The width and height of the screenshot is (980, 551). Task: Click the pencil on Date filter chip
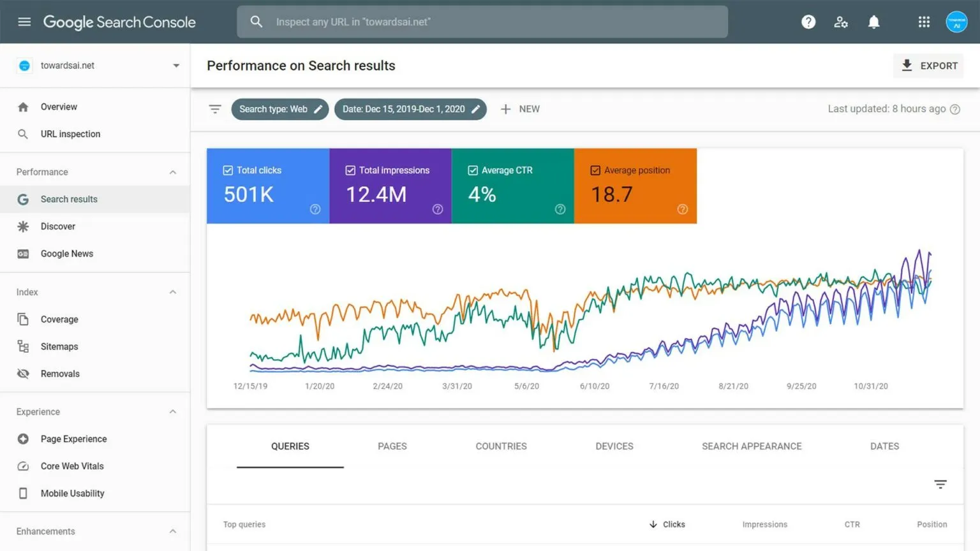pos(475,109)
